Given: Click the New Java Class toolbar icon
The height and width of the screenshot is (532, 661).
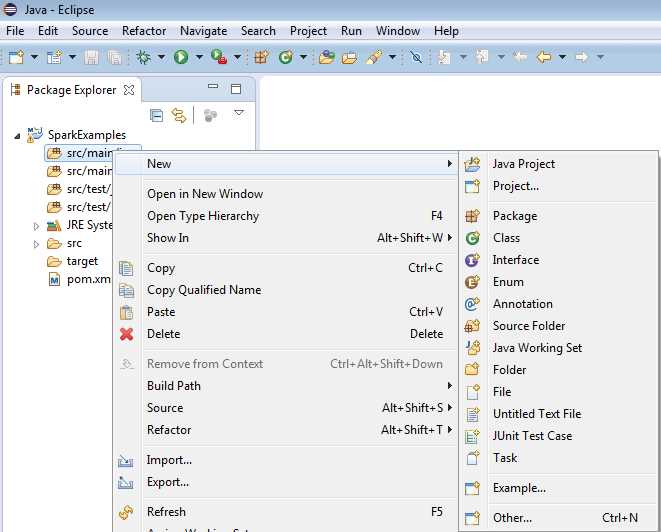Looking at the screenshot, I should [x=286, y=56].
